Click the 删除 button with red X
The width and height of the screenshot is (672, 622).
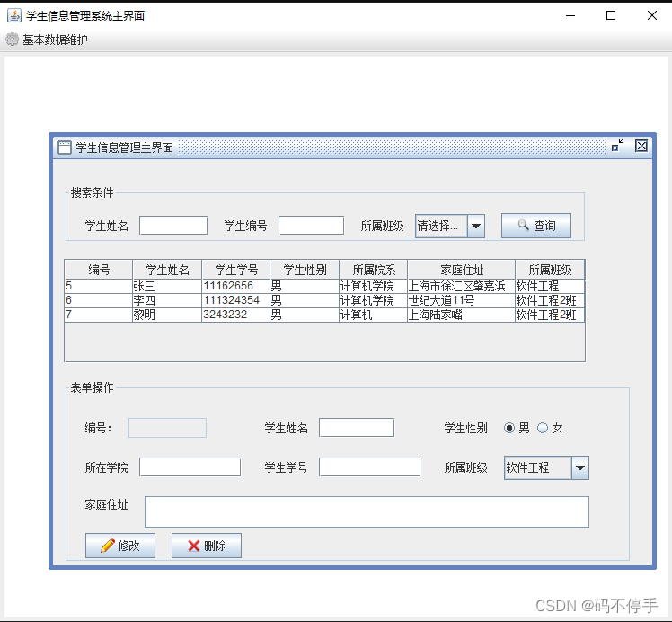[x=207, y=546]
